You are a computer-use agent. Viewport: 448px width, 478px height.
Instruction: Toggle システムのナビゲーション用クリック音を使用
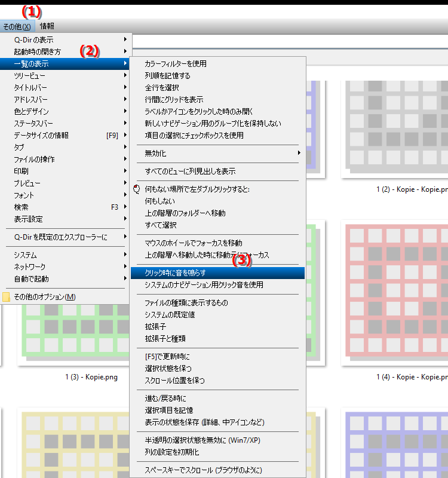217,285
